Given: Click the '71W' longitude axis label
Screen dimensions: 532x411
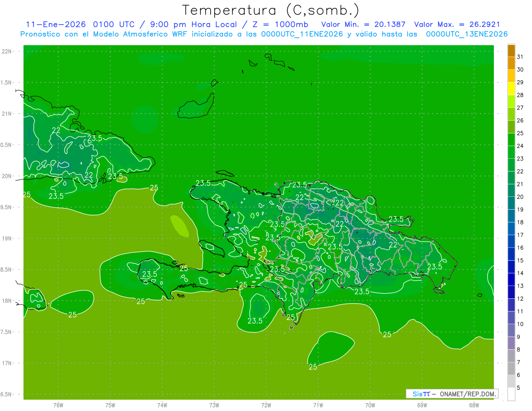Looking at the screenshot, I should (x=318, y=405).
